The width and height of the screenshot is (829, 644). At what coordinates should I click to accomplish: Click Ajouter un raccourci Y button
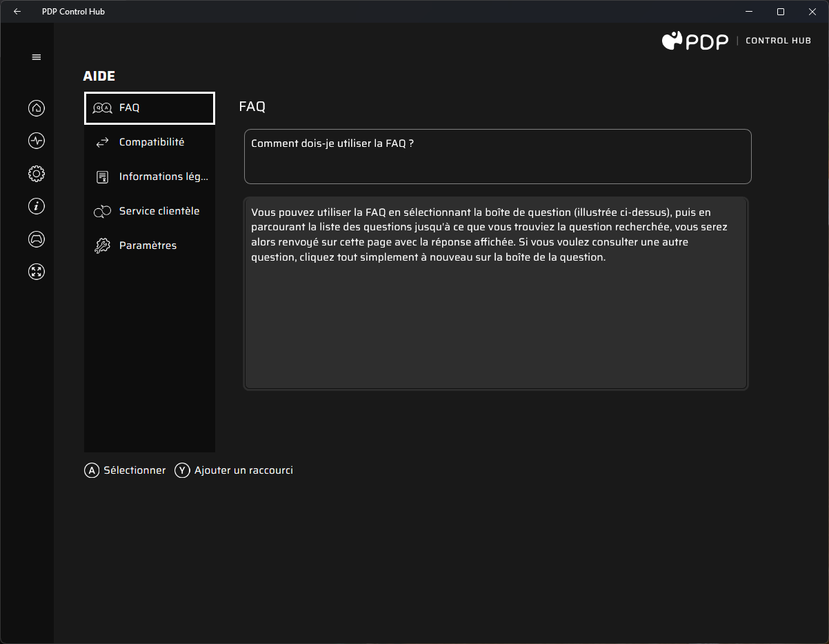coord(234,470)
